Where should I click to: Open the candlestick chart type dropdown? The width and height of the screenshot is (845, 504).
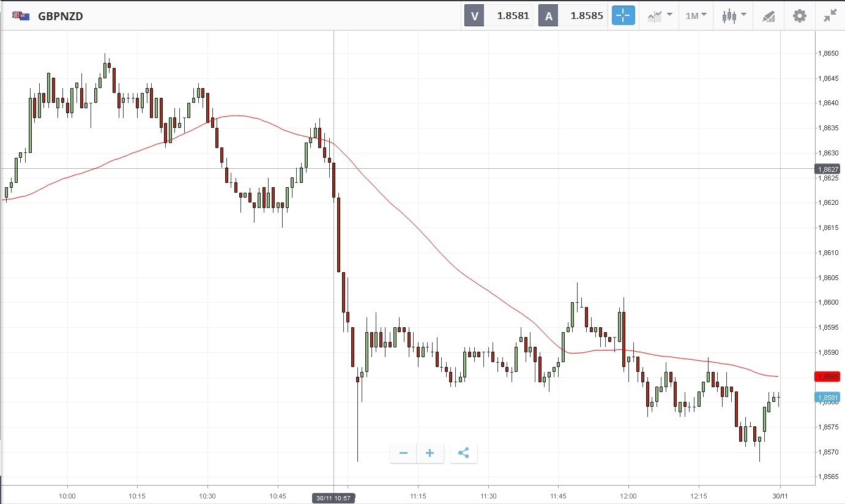pos(734,16)
